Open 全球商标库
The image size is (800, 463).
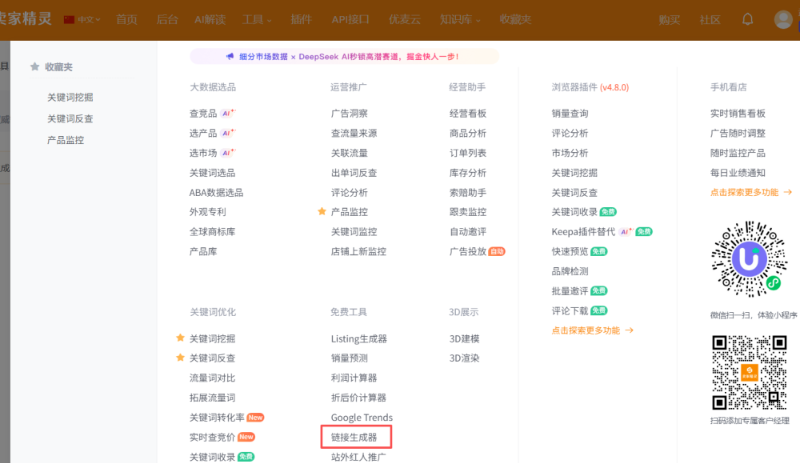point(212,232)
